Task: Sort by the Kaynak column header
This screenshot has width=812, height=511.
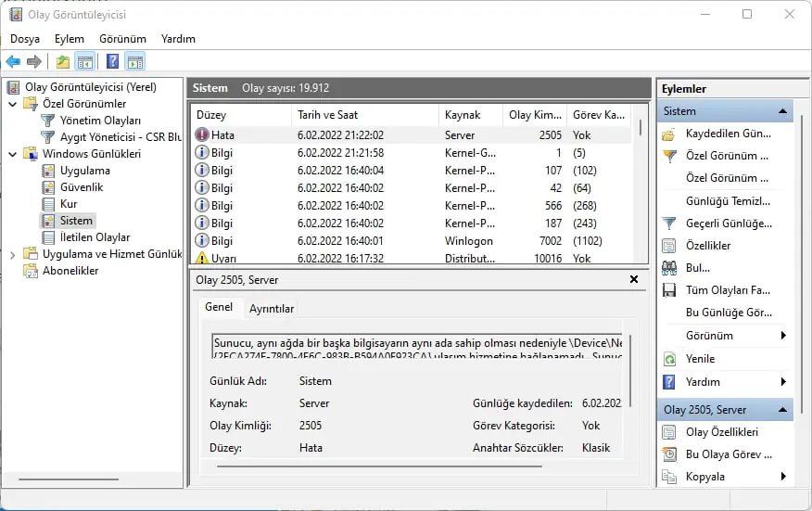Action: pyautogui.click(x=471, y=115)
